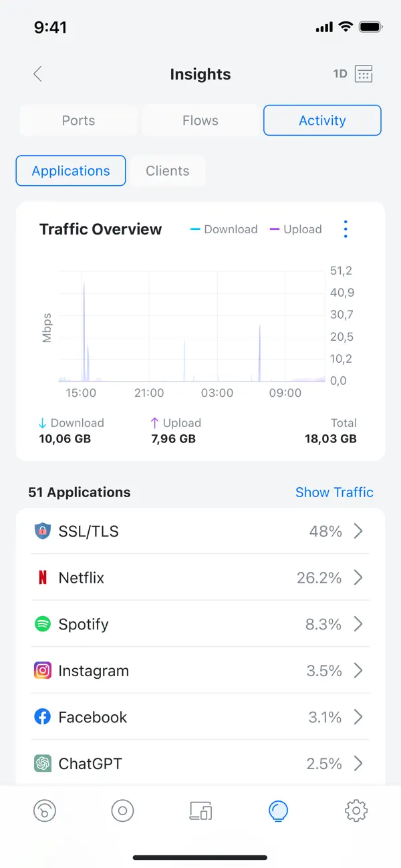Image resolution: width=401 pixels, height=868 pixels.
Task: Expand the Instagram row chevron
Action: click(x=359, y=670)
